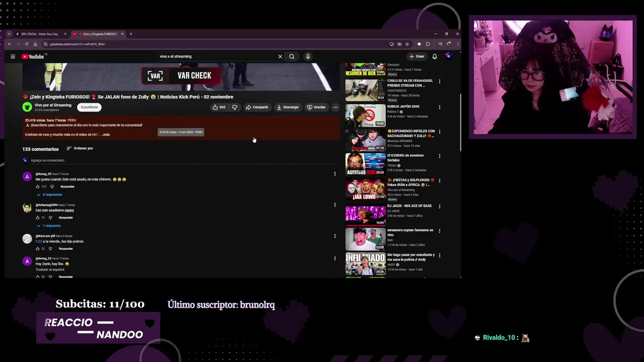Open options for the 'Me gusta cuando Zein' comment
The image size is (644, 362).
[335, 174]
